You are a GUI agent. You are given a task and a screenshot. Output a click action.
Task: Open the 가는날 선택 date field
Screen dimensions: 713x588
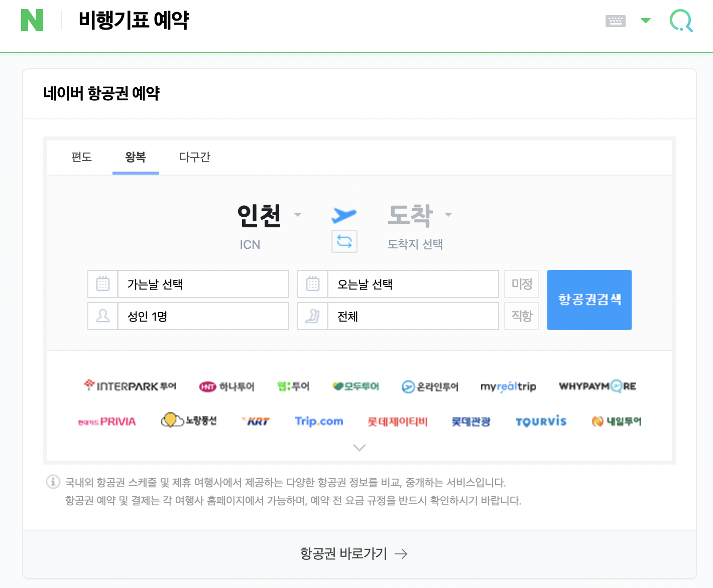tap(203, 284)
